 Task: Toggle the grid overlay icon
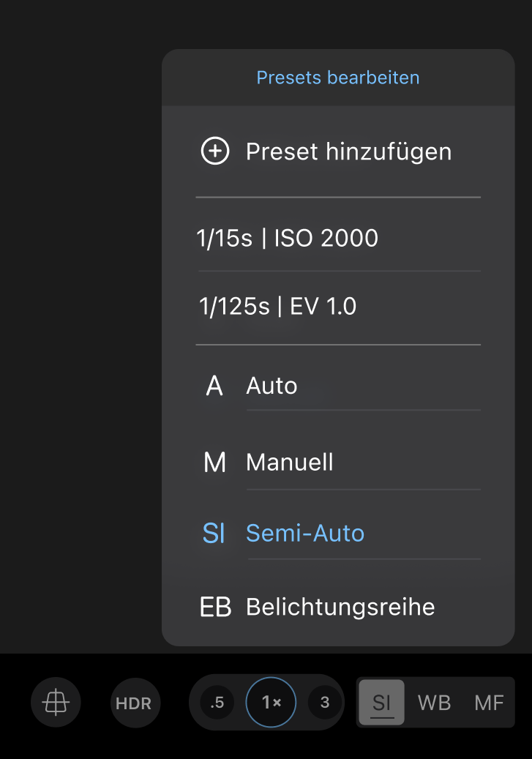55,702
